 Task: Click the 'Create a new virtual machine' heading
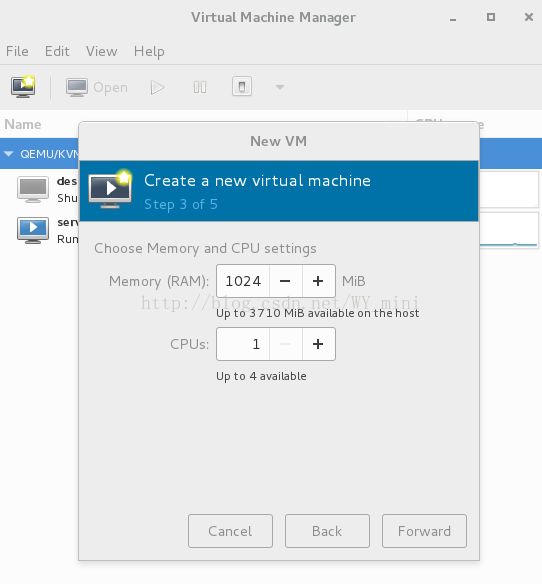(x=257, y=181)
